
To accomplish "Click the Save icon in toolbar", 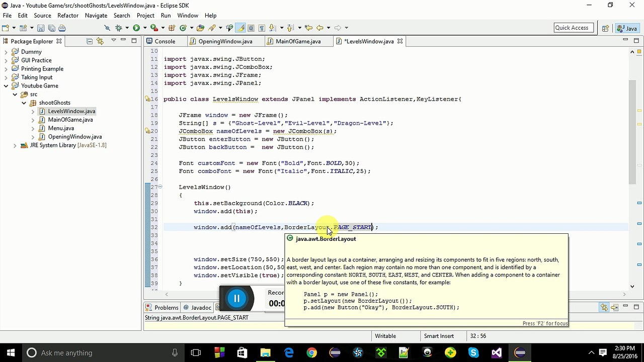I will click(41, 28).
